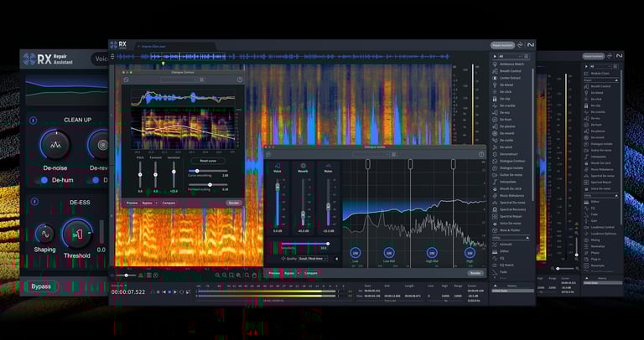
Task: Open the All module filter dropdown in main window
Action: [x=511, y=56]
